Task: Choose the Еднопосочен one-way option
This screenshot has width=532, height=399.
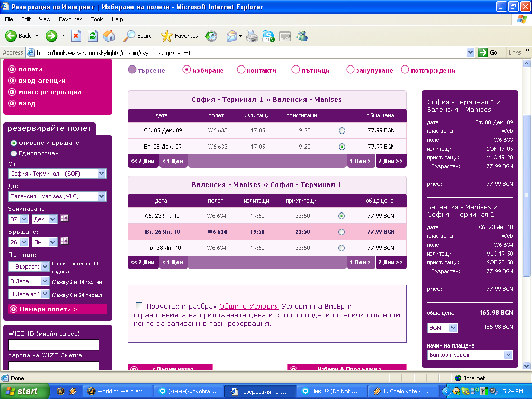Action: 14,153
